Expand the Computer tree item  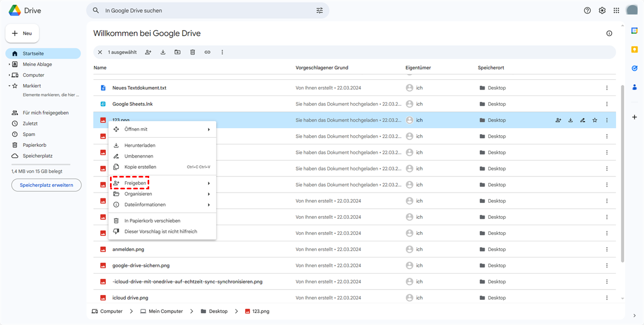[9, 75]
